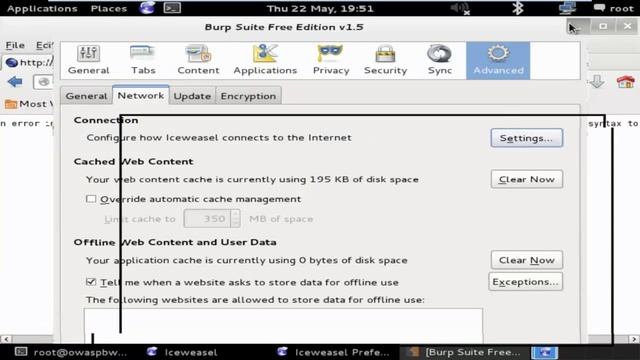
Task: Click the browser back arrow button
Action: pyautogui.click(x=15, y=82)
